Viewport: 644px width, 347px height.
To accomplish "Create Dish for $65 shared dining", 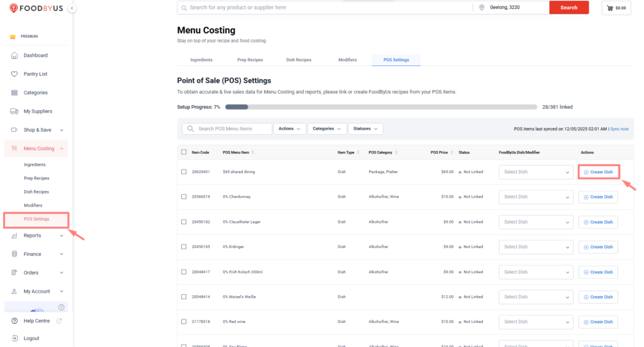I will (x=599, y=172).
